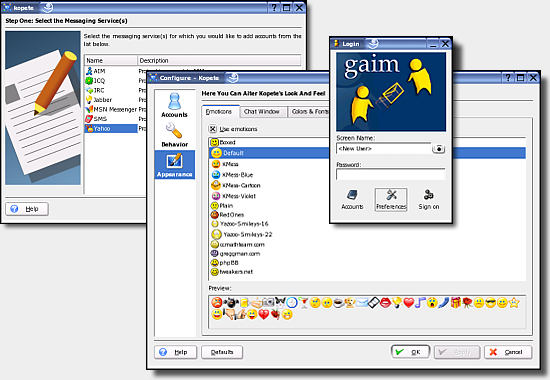Select the KMess-Blue emoticon theme
This screenshot has width=550, height=380.
coord(232,174)
